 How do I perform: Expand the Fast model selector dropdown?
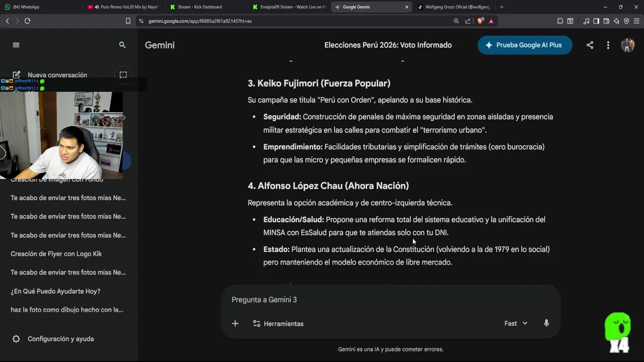[516, 323]
